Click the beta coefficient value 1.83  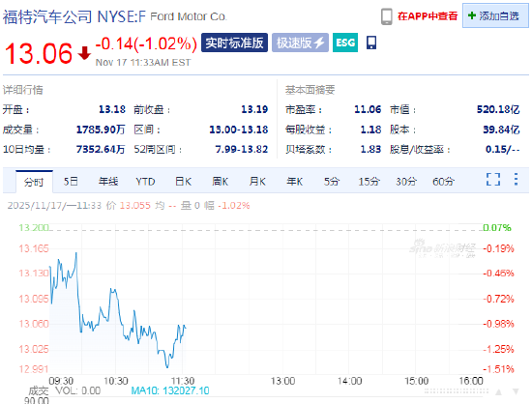pyautogui.click(x=370, y=149)
